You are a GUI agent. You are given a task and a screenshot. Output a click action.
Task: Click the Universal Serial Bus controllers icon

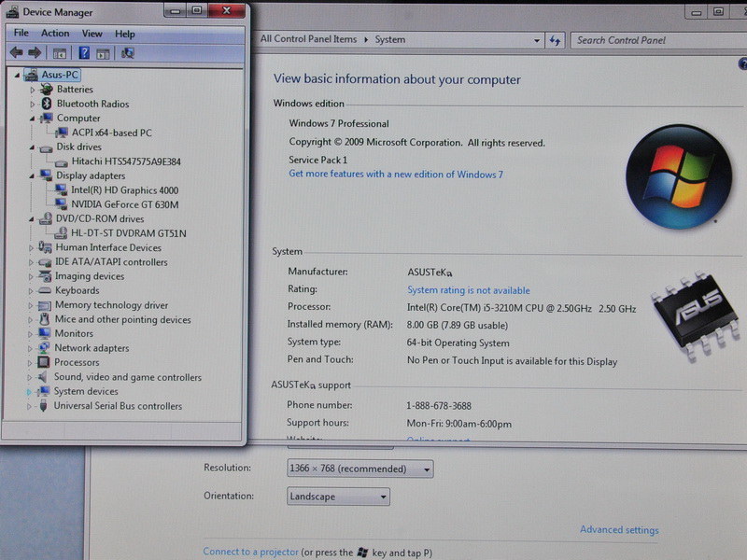43,406
